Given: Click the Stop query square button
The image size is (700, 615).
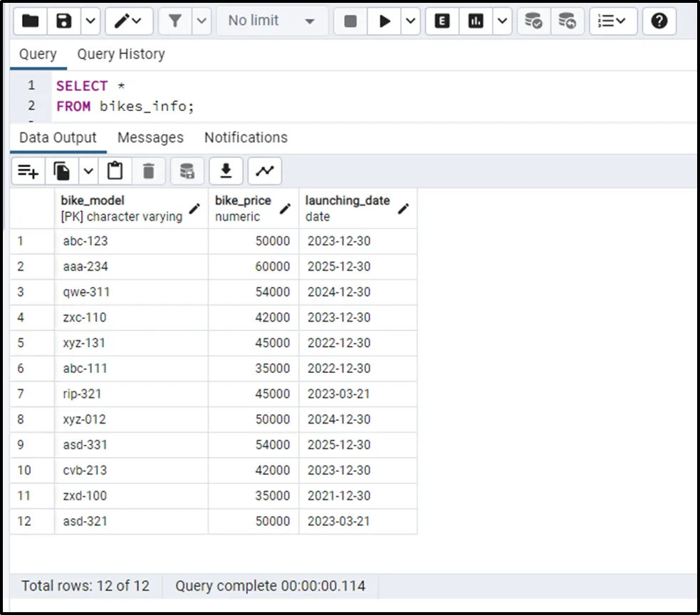Looking at the screenshot, I should pyautogui.click(x=350, y=21).
